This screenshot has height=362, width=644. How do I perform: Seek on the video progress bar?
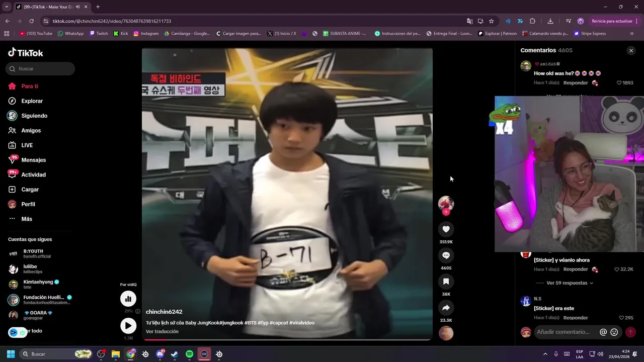[287, 339]
